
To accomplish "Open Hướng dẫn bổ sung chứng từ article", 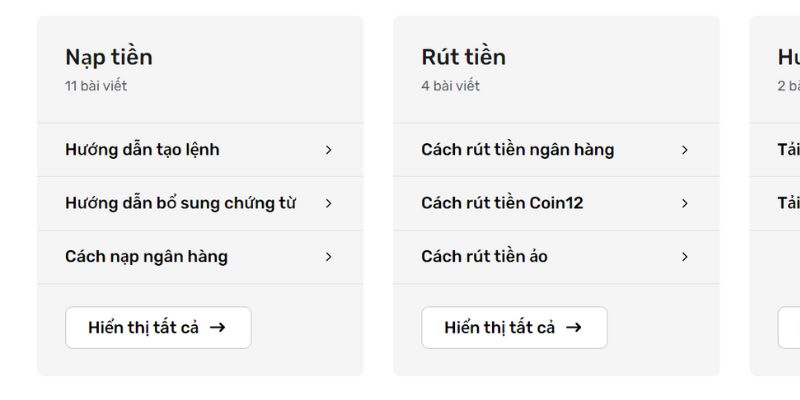I will click(x=180, y=203).
